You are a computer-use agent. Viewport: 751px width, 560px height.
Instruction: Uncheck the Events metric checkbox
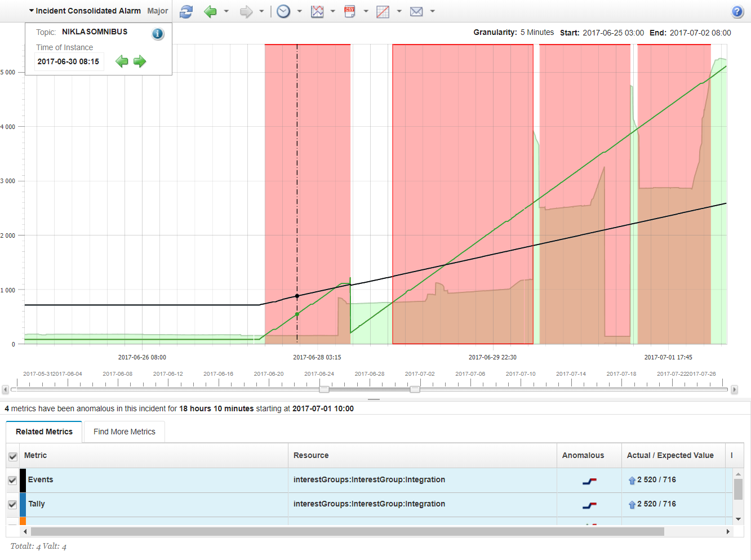pyautogui.click(x=12, y=481)
